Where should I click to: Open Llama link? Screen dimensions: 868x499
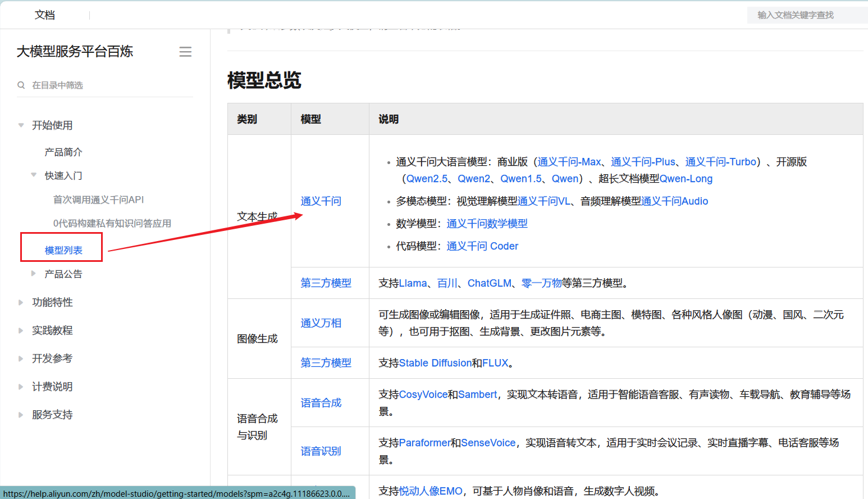click(413, 283)
